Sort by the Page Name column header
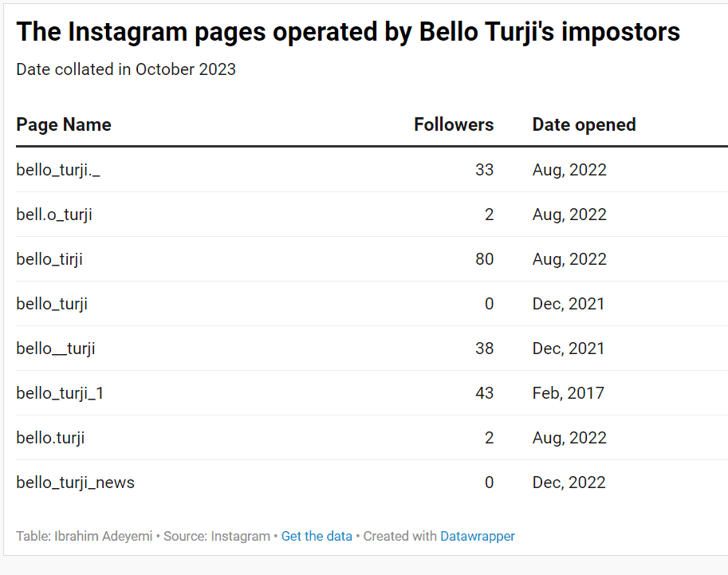The width and height of the screenshot is (728, 575). (x=64, y=124)
